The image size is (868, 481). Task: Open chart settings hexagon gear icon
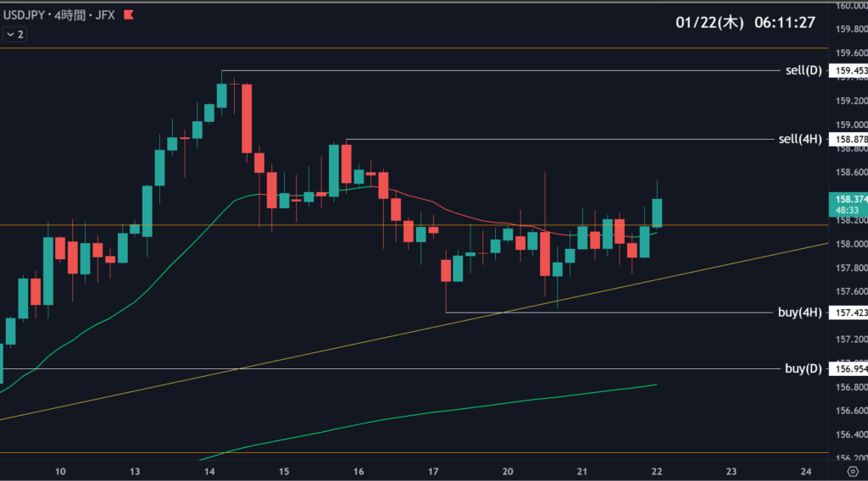pos(849,471)
